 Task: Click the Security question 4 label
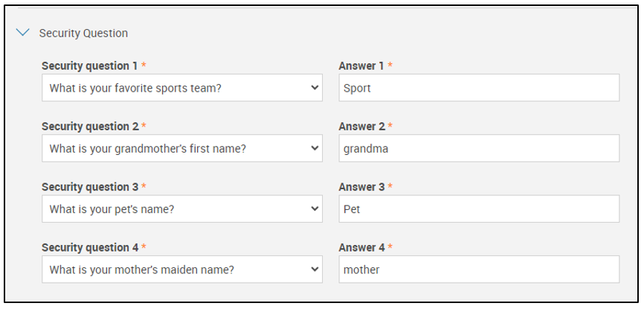[89, 247]
